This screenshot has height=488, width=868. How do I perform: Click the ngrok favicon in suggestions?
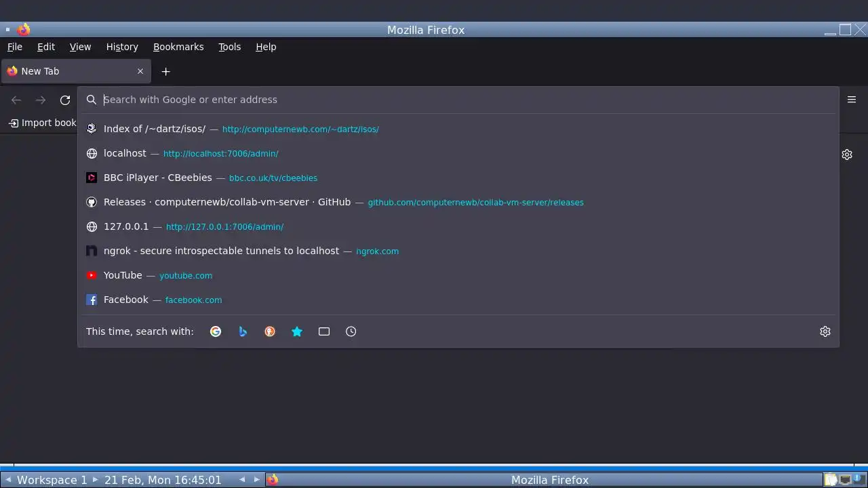(92, 251)
